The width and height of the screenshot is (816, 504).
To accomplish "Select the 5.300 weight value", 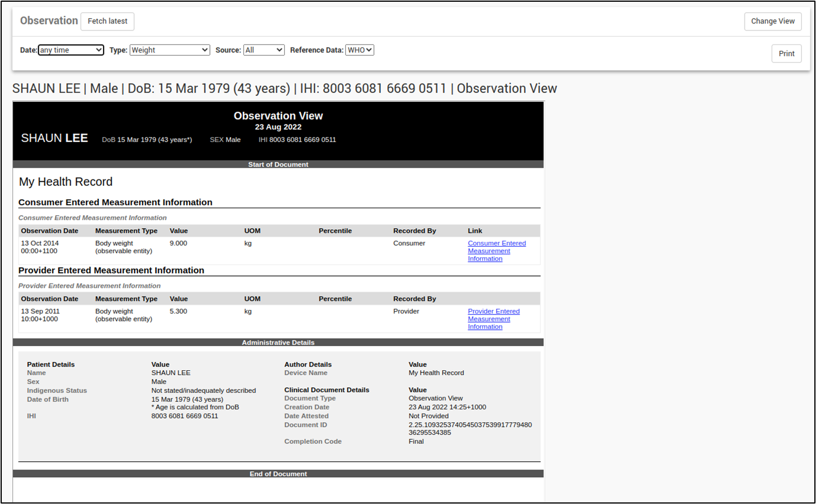I will click(178, 311).
